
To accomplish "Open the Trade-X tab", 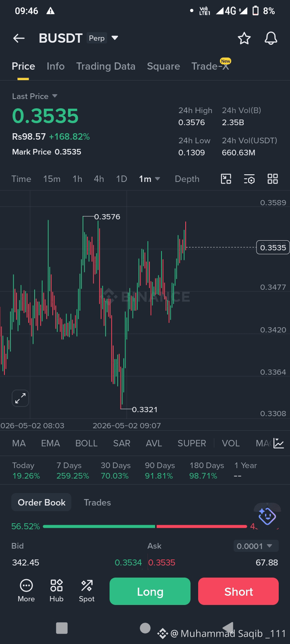I will (210, 66).
